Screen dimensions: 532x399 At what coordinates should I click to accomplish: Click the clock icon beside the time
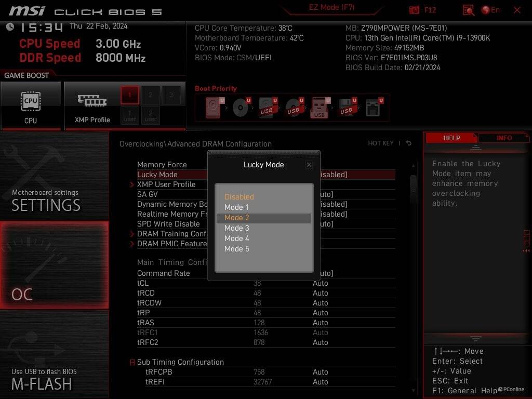point(10,26)
